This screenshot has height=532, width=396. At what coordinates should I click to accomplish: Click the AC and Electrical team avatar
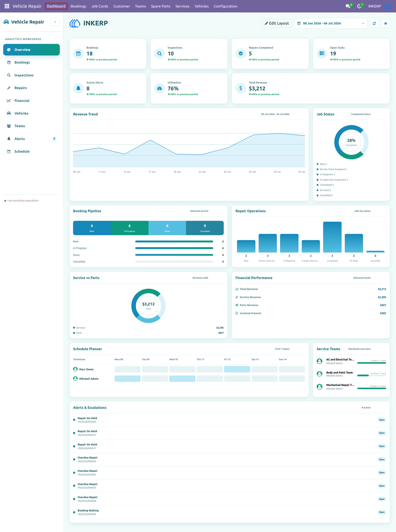pos(319,361)
